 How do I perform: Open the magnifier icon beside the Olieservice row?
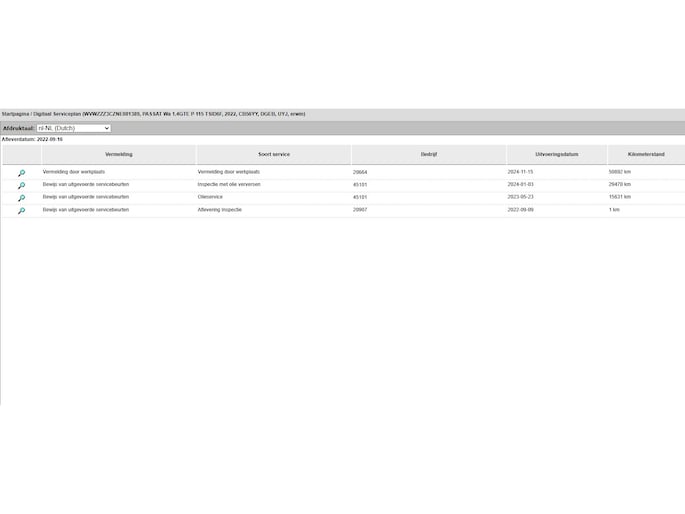pos(21,198)
